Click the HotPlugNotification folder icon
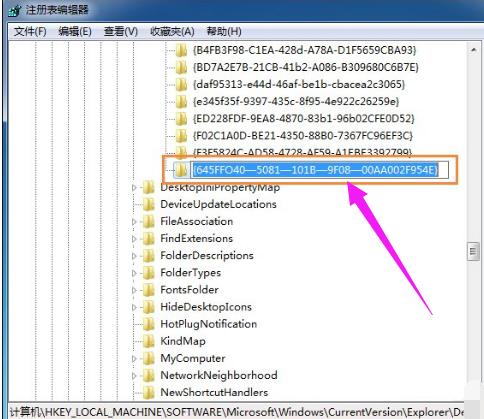 (149, 324)
